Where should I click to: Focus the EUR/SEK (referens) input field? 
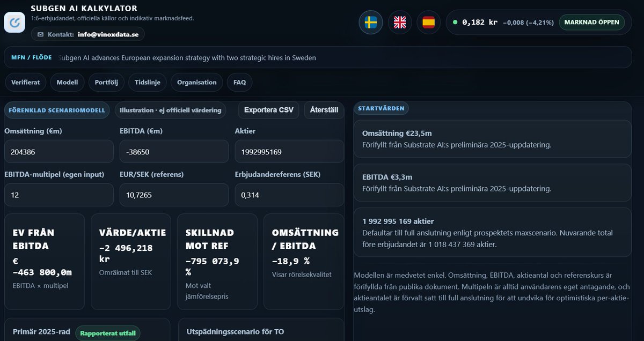click(x=174, y=195)
